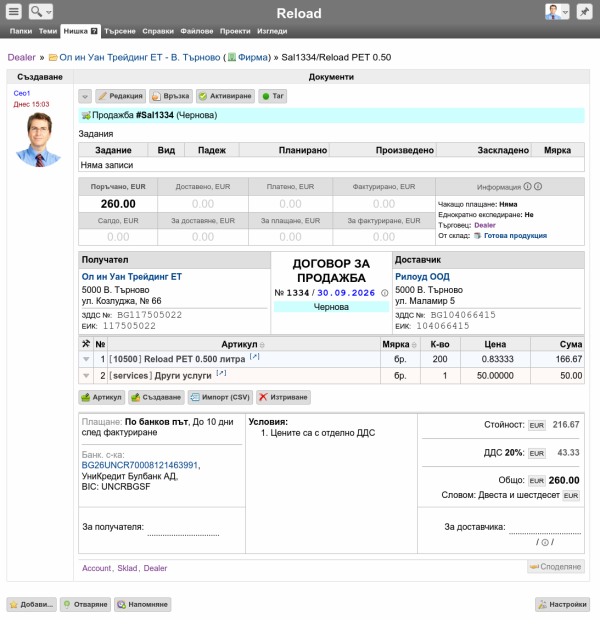This screenshot has height=620, width=600.
Task: Open external link icon for Други услуги
Action: [221, 373]
